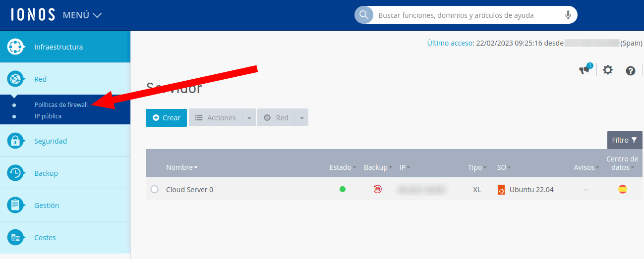644x259 pixels.
Task: Expand the Seguridad section
Action: point(51,141)
